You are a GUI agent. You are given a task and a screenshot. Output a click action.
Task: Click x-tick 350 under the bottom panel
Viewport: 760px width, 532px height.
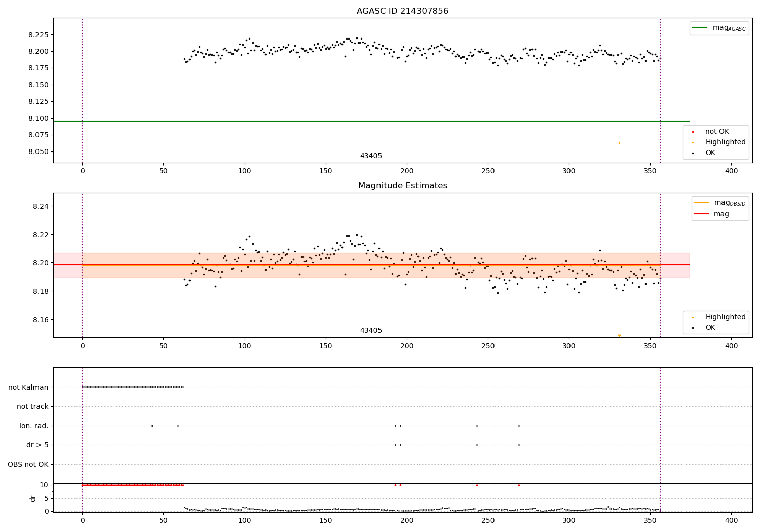point(650,521)
